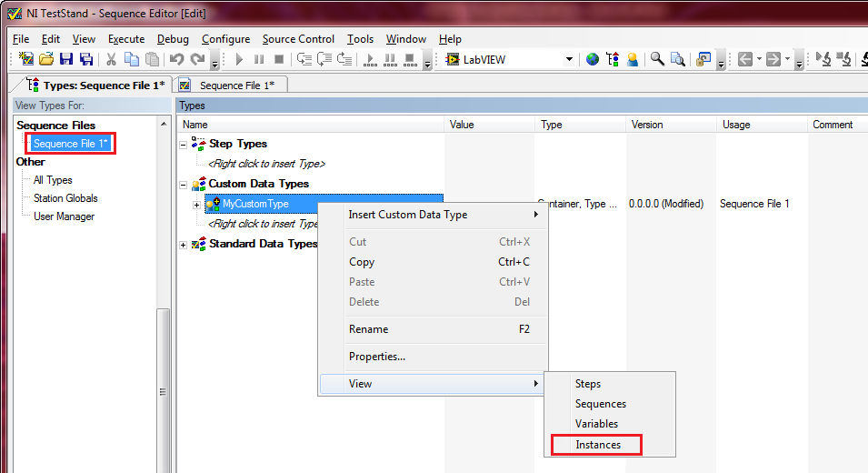Save the file using the floppy icon
868x473 pixels.
pos(66,59)
